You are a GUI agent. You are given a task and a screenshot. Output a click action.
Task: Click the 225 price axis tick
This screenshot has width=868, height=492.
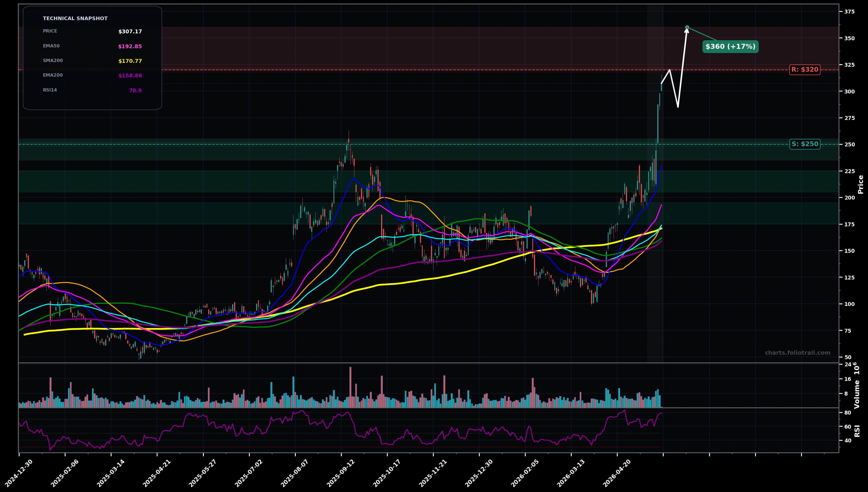850,171
